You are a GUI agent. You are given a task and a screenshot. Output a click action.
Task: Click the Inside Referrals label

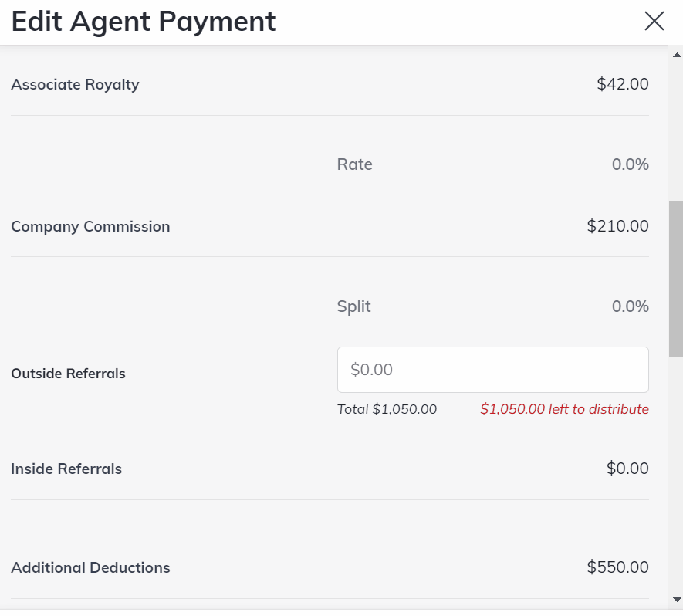(66, 469)
